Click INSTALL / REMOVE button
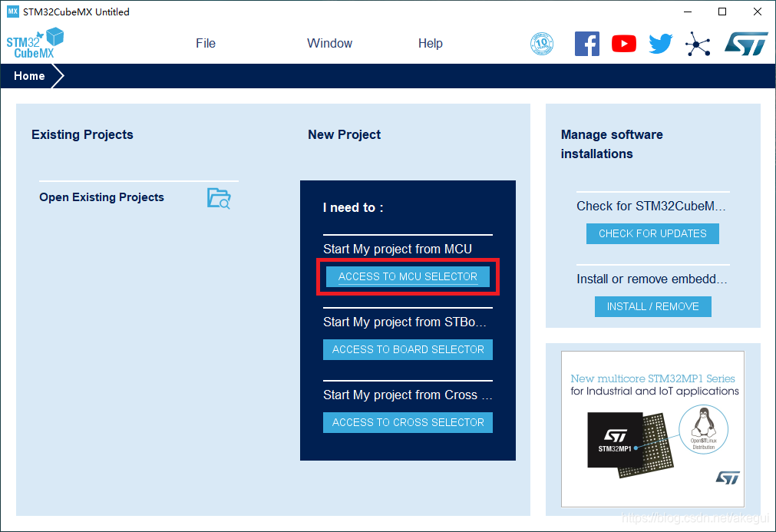Viewport: 776px width, 532px height. tap(652, 306)
